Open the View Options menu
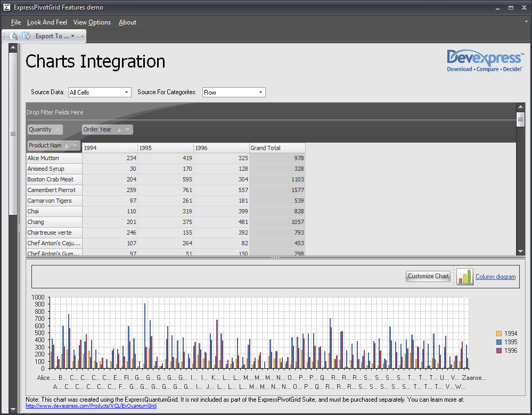532x415 pixels. pos(92,22)
